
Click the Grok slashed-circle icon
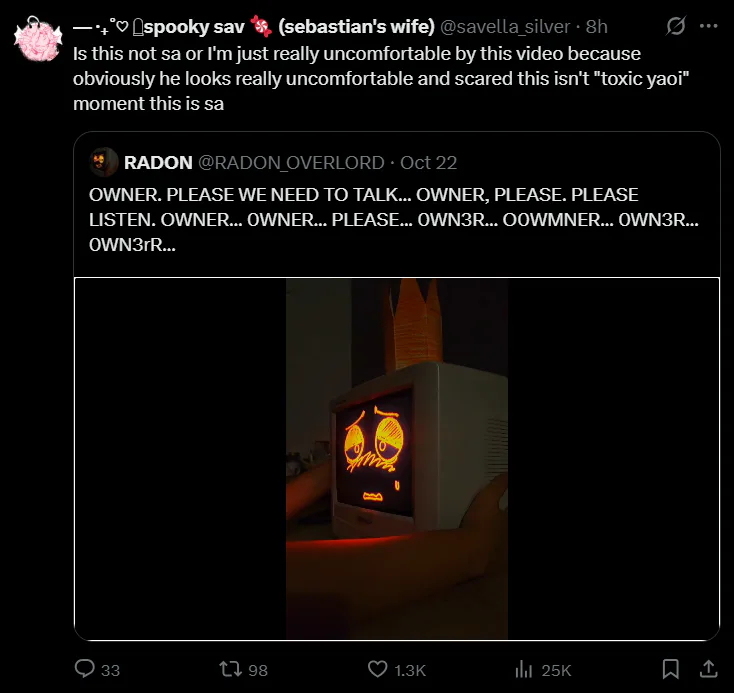coord(676,26)
